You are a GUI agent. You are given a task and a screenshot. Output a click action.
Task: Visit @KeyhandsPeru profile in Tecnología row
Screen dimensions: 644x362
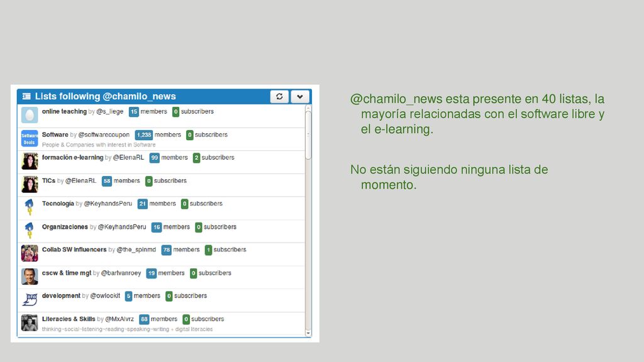tap(108, 204)
